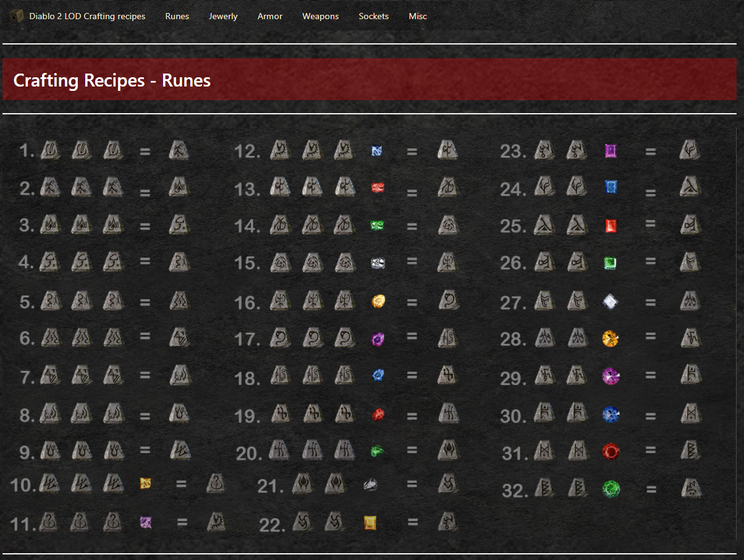The height and width of the screenshot is (560, 744).
Task: Pick the white chipped gem in recipe 15
Action: click(x=378, y=263)
